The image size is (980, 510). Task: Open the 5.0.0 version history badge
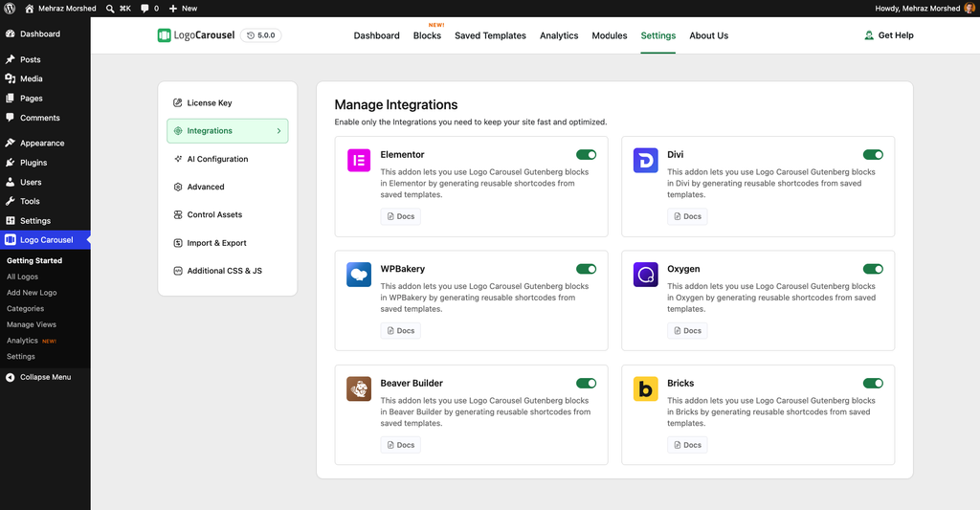pos(260,35)
